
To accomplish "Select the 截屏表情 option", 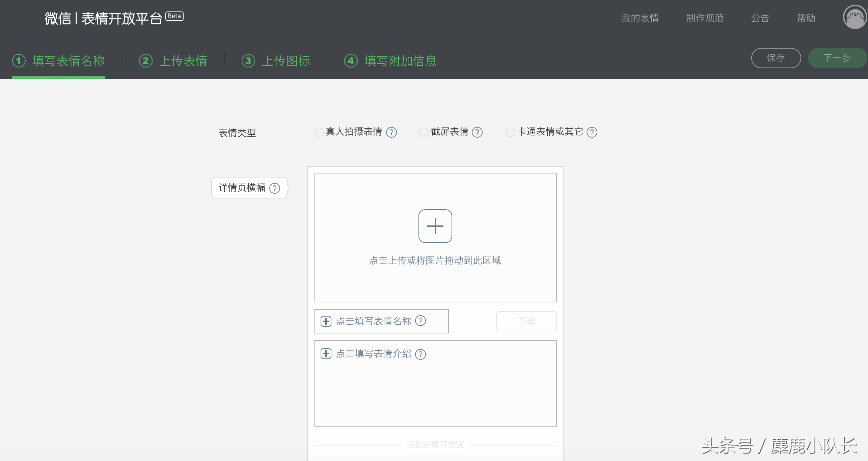I will coord(424,132).
